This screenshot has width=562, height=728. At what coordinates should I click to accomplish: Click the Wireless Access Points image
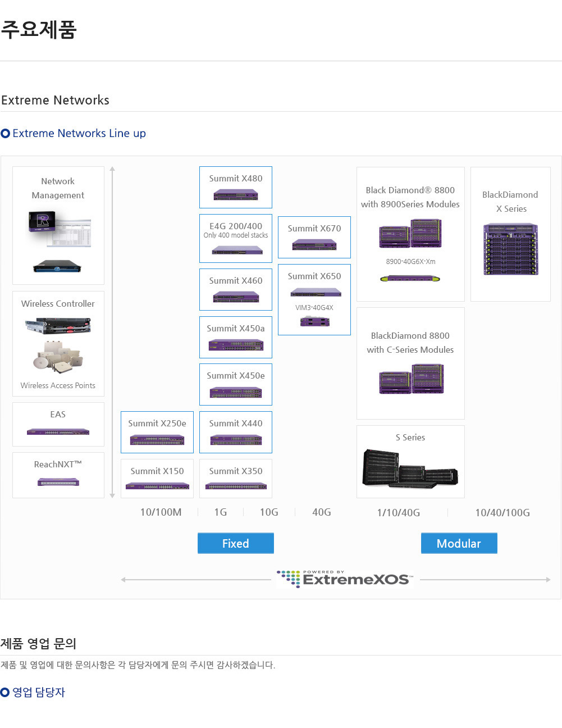click(58, 357)
